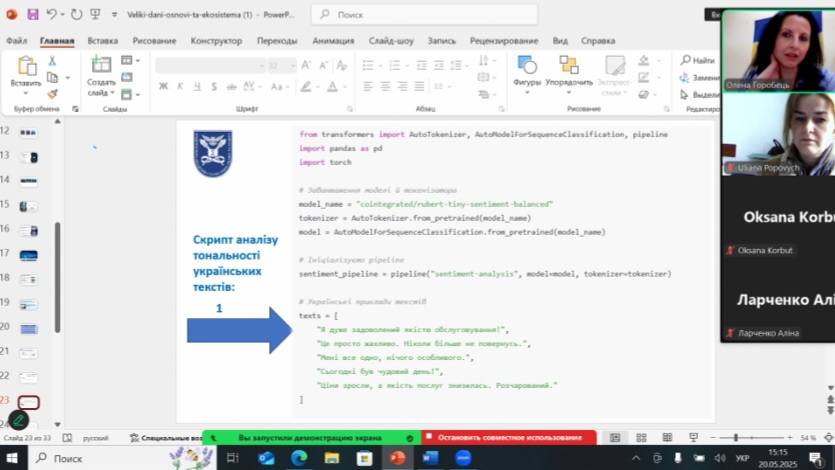Select slide 16 thumbnail in slide panel
The image size is (835, 470).
pyautogui.click(x=28, y=230)
